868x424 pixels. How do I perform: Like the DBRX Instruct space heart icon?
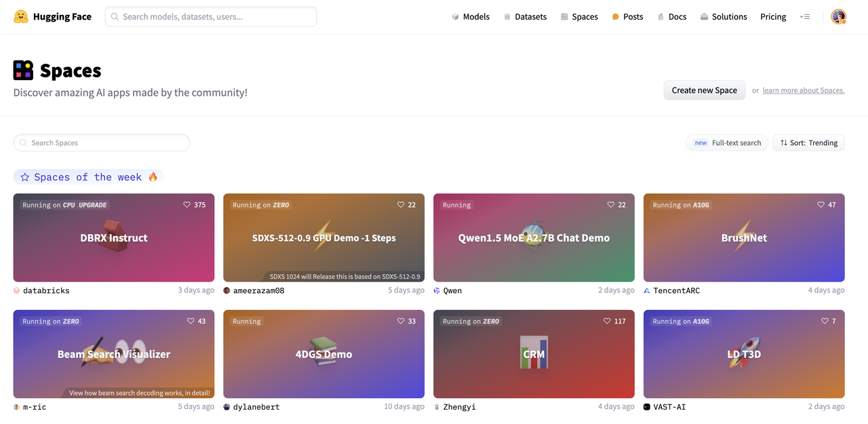187,205
